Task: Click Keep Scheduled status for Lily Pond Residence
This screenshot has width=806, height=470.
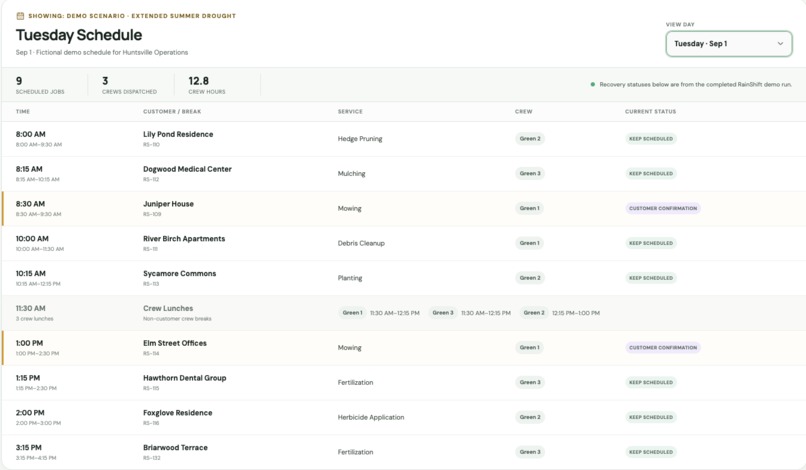Action: coord(651,139)
